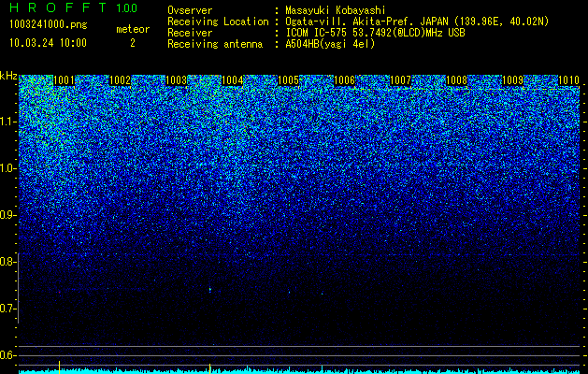The image size is (588, 374).
Task: Select the filename 1003241000.png
Action: point(49,24)
